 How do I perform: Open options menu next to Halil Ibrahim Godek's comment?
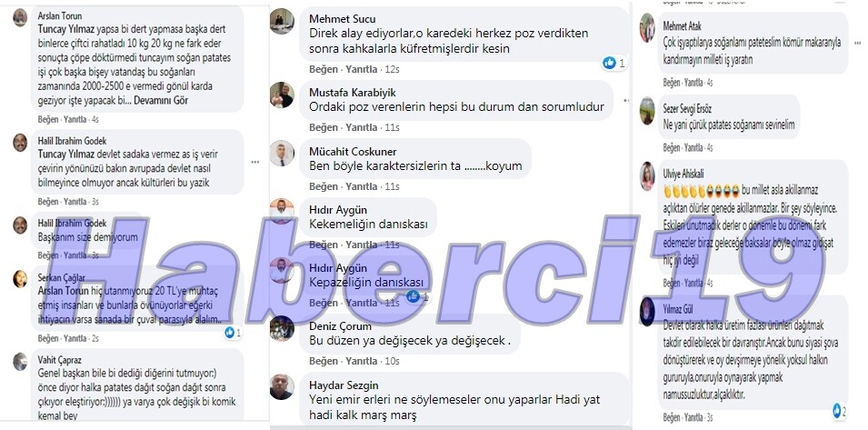(255, 162)
